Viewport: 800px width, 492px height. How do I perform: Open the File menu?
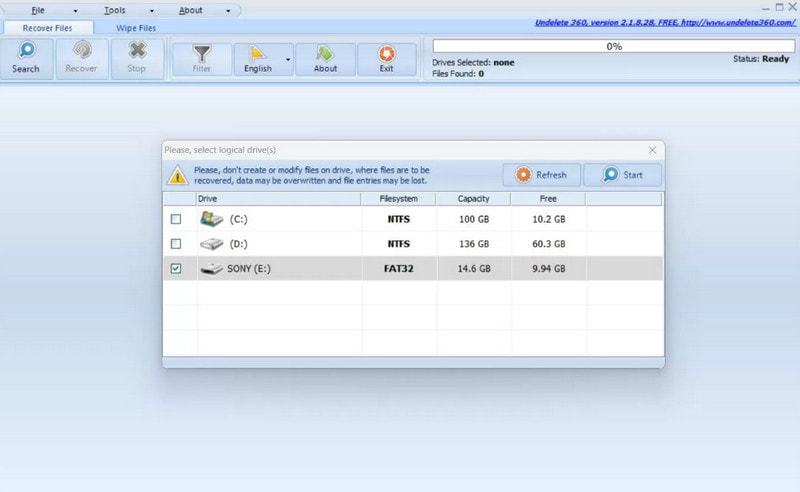click(x=38, y=10)
